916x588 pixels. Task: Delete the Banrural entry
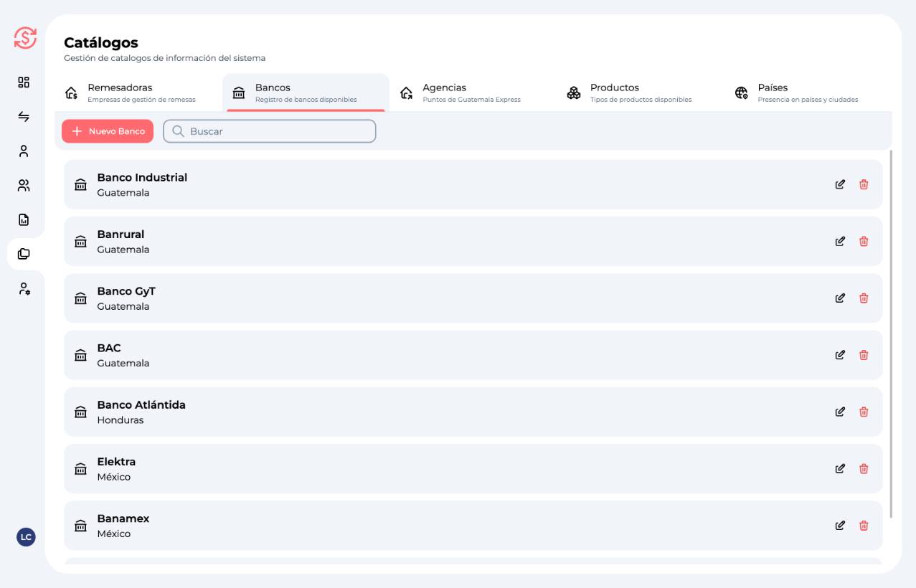click(864, 241)
